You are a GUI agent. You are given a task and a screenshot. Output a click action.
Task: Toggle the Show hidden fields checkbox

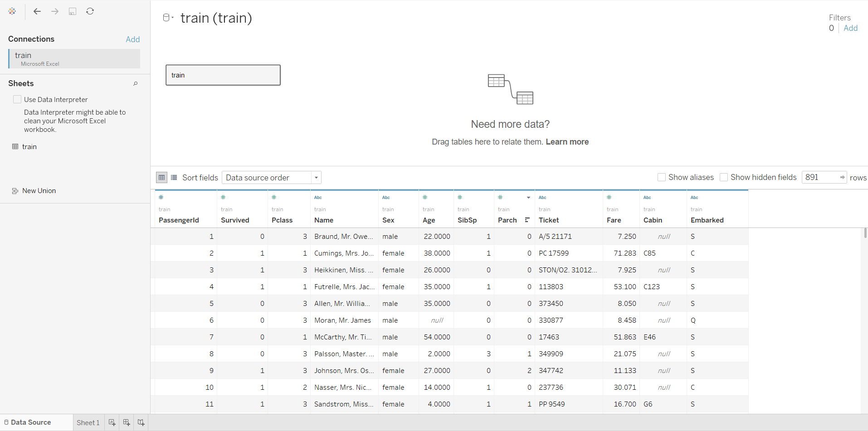[x=724, y=177]
